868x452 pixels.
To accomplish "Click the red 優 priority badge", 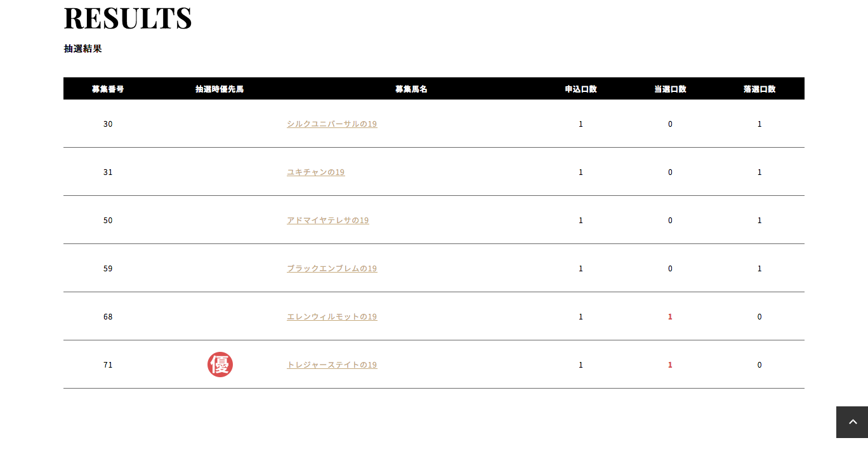I will (x=220, y=365).
